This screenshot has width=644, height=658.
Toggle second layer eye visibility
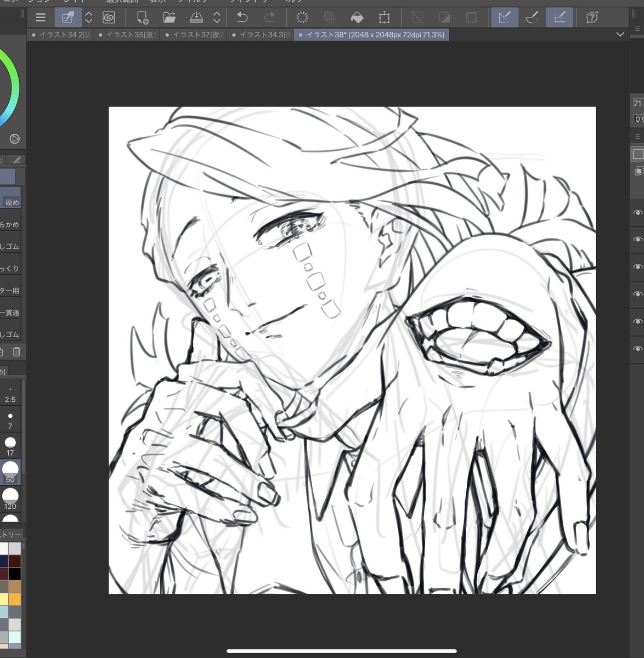pyautogui.click(x=637, y=240)
